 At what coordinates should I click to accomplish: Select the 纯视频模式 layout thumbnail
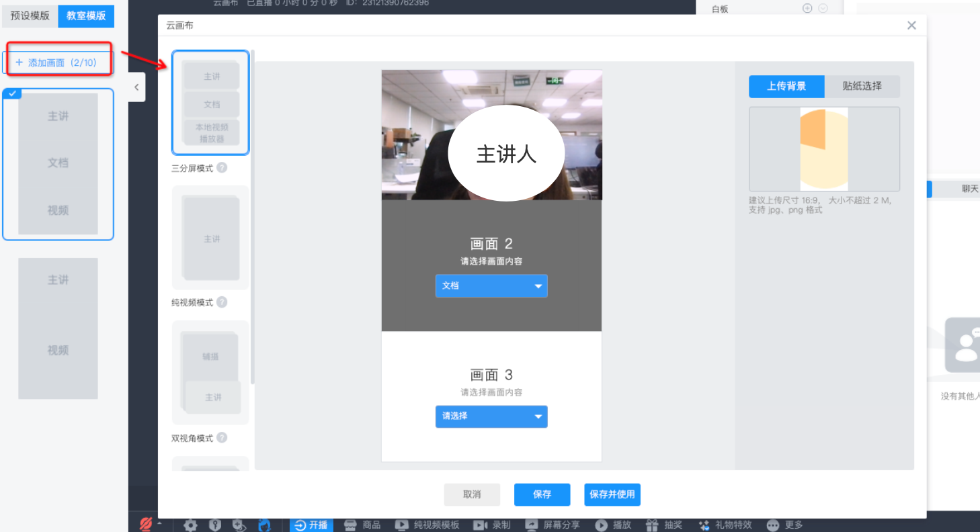210,238
